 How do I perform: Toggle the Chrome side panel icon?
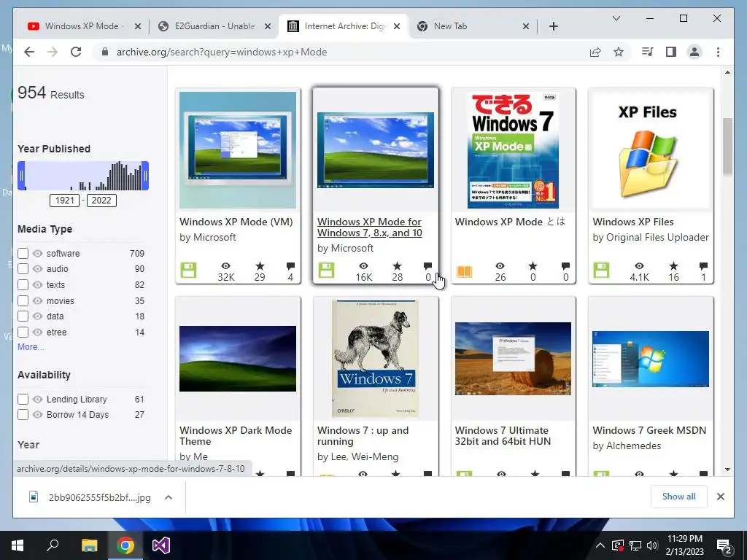click(x=671, y=52)
